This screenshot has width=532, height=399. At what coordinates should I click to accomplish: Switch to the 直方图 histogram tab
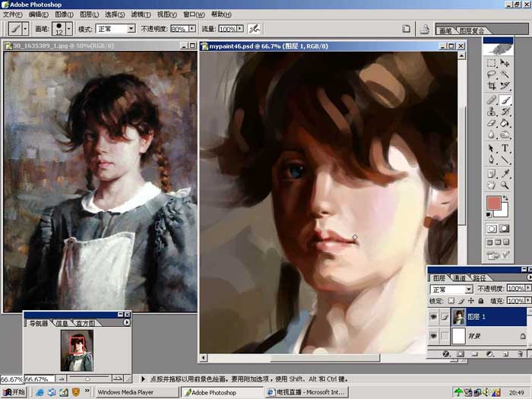coord(85,323)
